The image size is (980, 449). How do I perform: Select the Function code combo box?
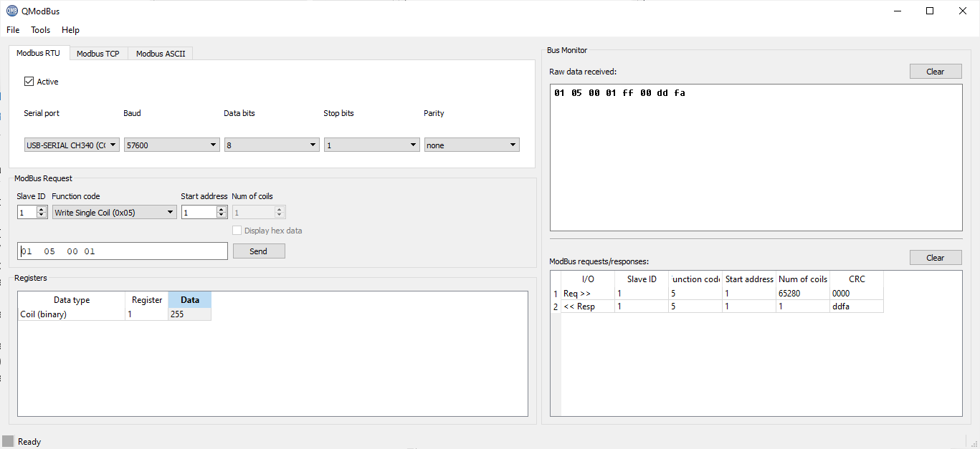pyautogui.click(x=114, y=212)
